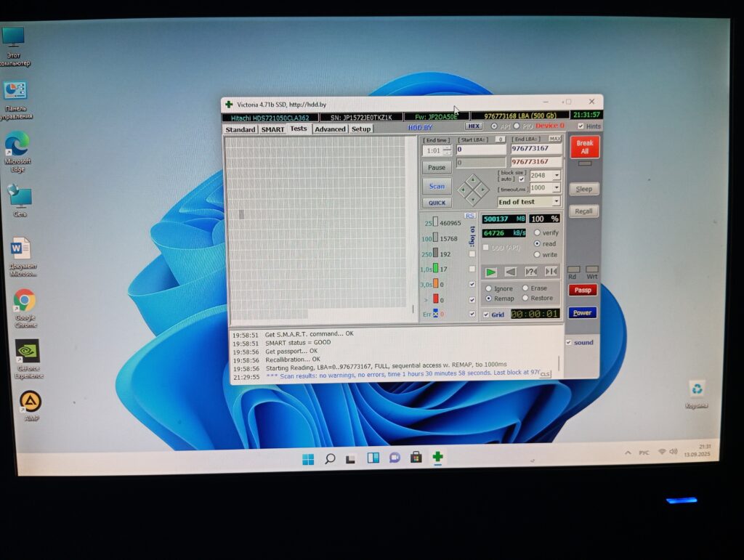Select the Erase radio button
Image resolution: width=744 pixels, height=560 pixels.
525,288
